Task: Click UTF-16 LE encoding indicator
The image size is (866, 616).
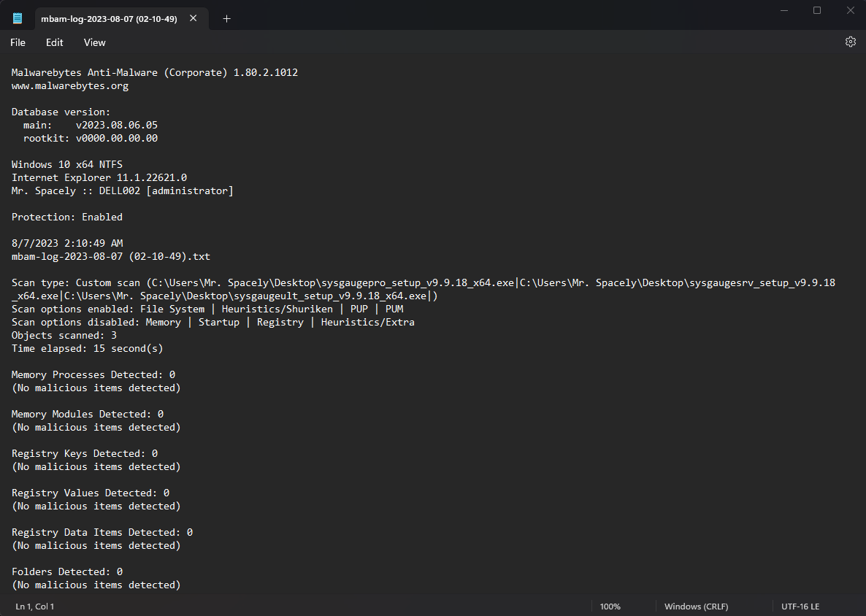Action: click(800, 606)
